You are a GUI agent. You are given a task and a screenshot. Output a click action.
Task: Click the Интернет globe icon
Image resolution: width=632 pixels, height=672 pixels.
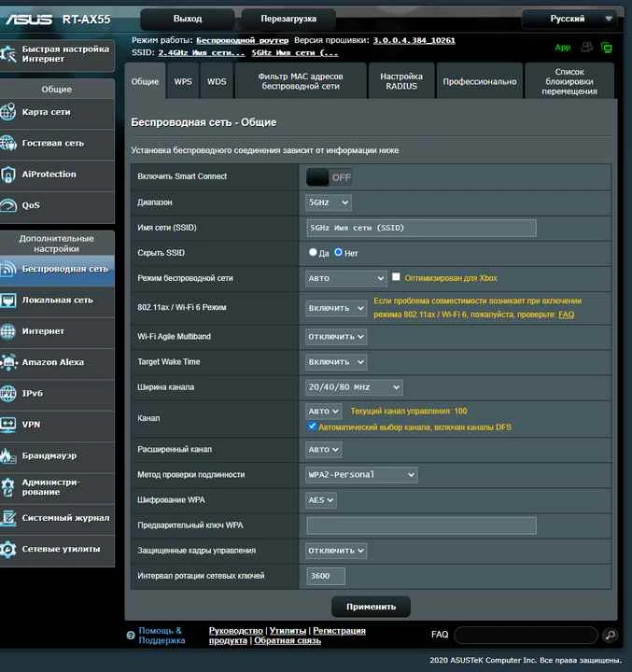tap(7, 331)
